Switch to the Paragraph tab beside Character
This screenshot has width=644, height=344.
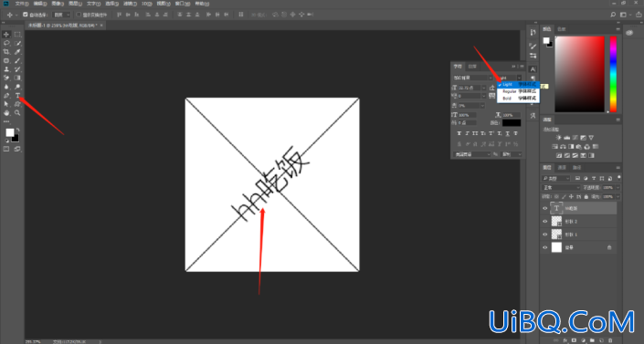[x=473, y=67]
